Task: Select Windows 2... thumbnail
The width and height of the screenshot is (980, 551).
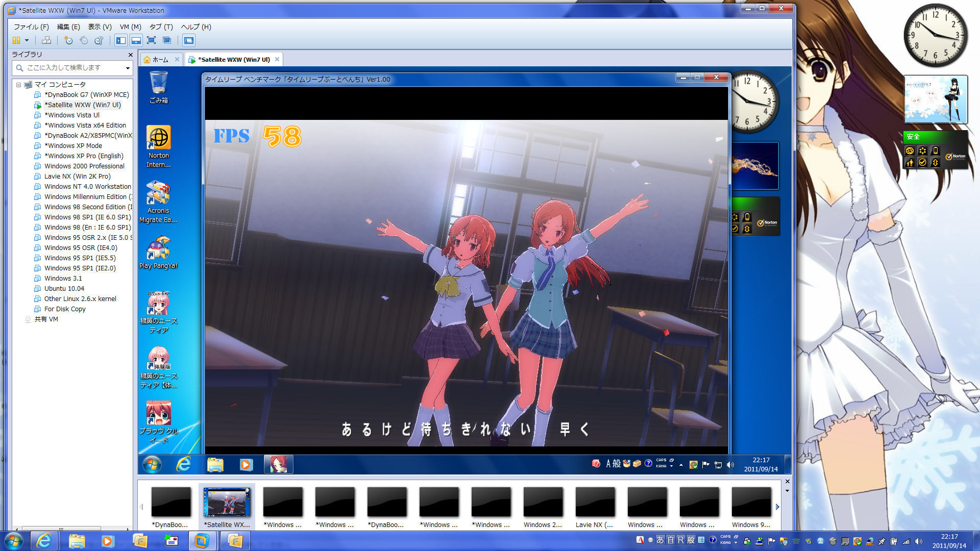Action: pyautogui.click(x=543, y=507)
